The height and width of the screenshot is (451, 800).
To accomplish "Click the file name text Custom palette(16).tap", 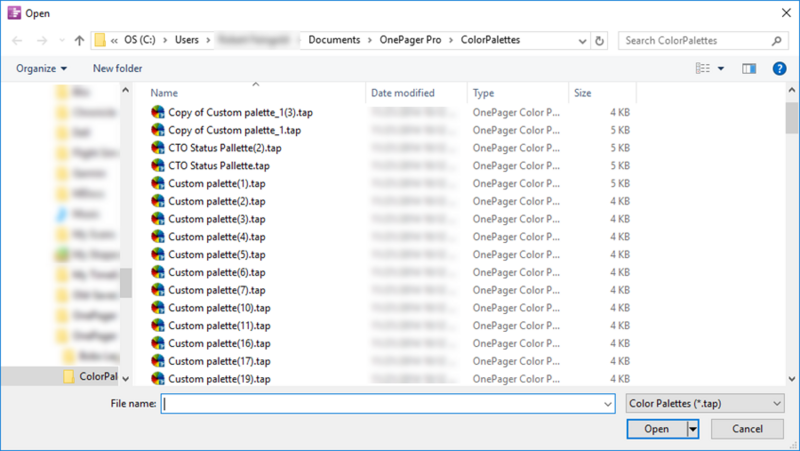I will [x=219, y=343].
